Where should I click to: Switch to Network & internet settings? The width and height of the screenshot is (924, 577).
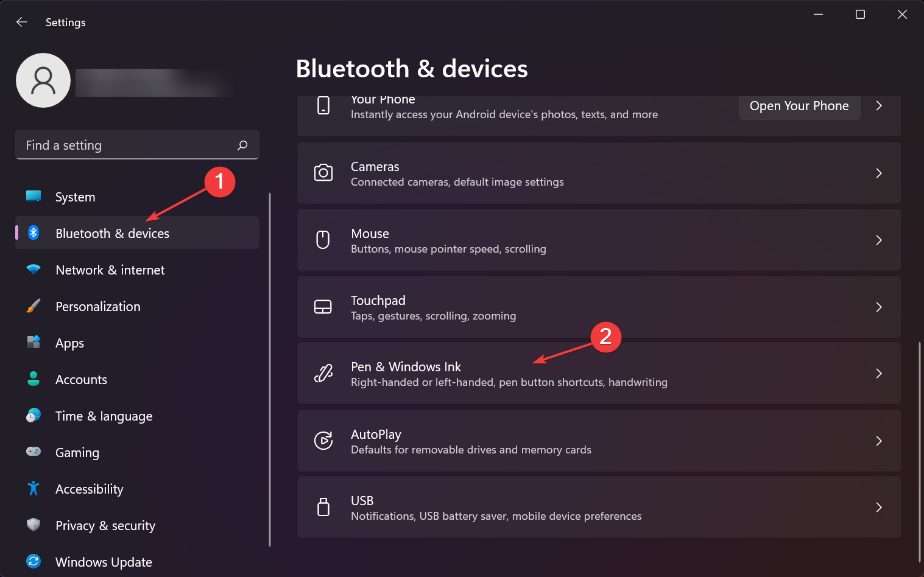pos(110,270)
